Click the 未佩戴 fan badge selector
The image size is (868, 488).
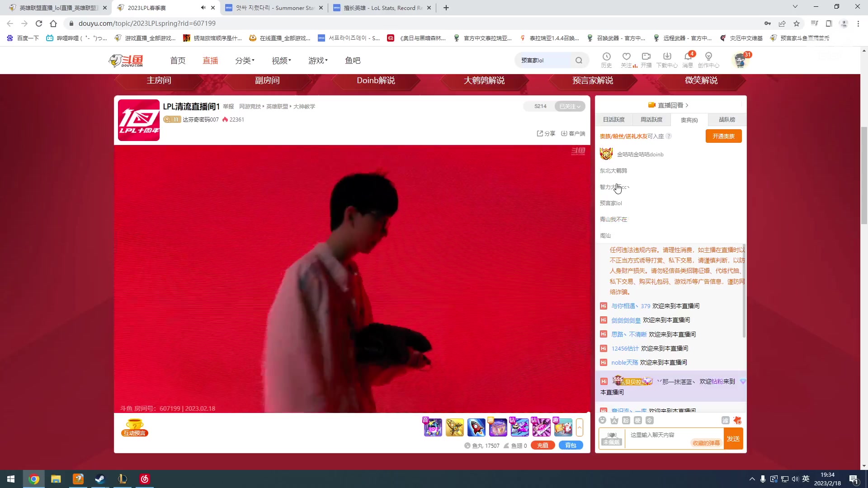pos(611,438)
